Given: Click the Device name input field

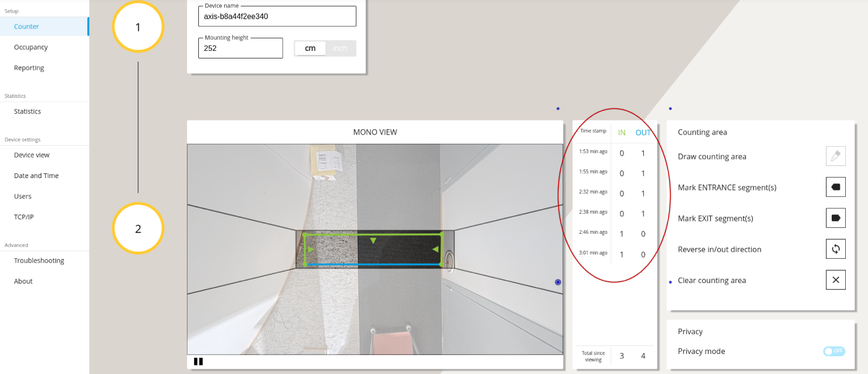Looking at the screenshot, I should tap(277, 16).
